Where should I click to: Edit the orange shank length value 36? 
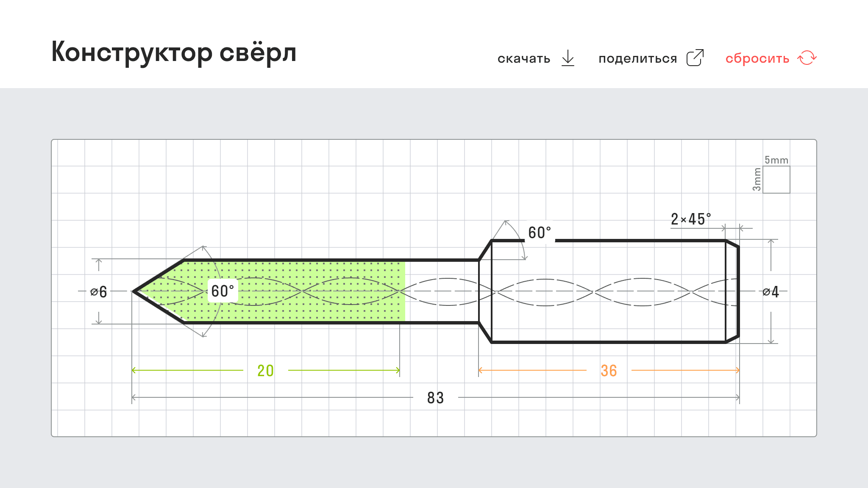[609, 371]
